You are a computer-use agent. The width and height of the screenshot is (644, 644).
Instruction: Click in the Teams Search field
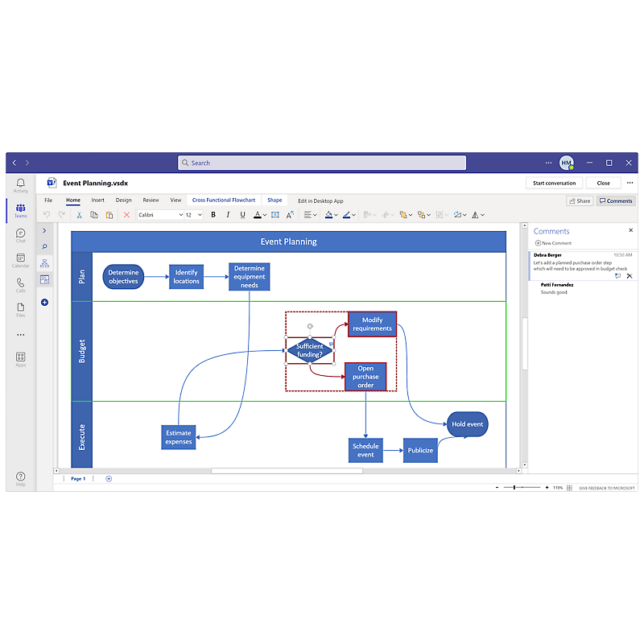point(321,163)
